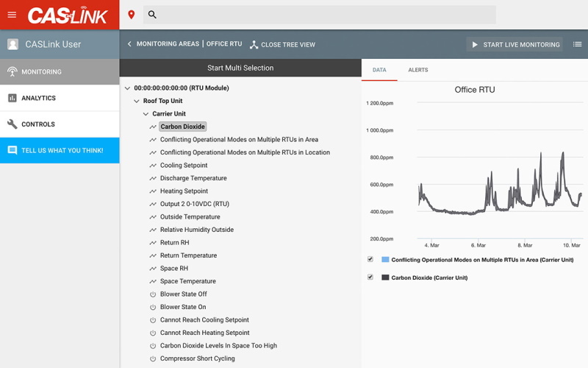The image size is (588, 368).
Task: Click the trend icon beside Space Temperature
Action: tap(153, 281)
